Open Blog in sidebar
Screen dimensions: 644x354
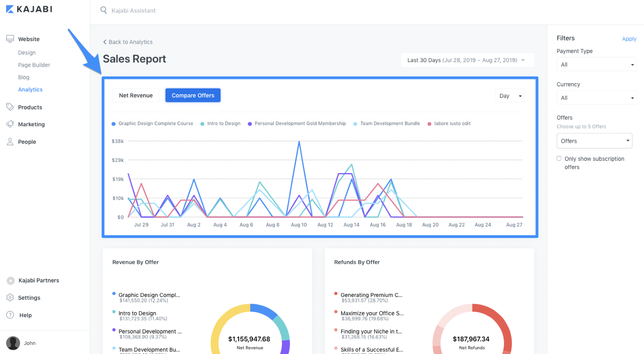pos(24,77)
